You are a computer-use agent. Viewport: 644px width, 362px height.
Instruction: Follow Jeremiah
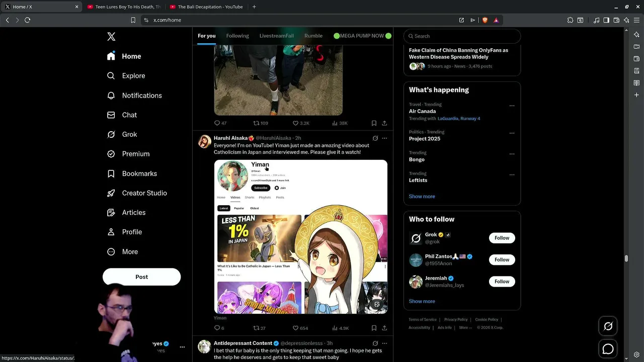(x=502, y=282)
